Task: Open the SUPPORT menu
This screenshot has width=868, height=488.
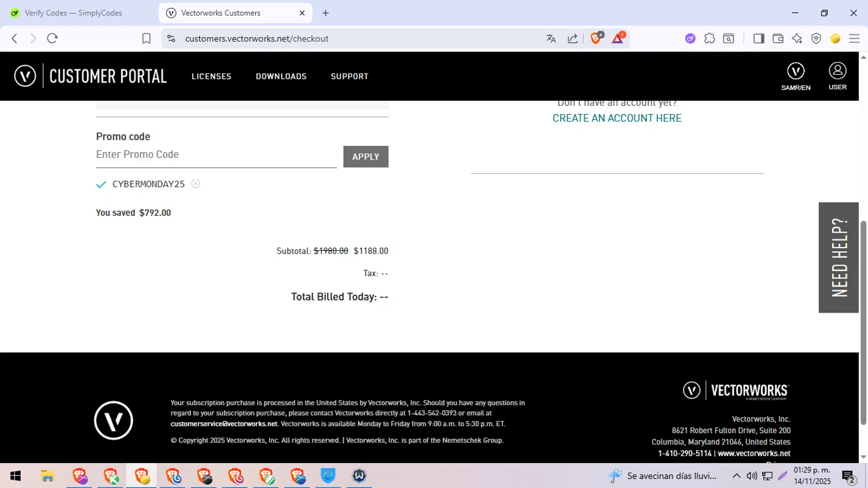Action: coord(350,76)
